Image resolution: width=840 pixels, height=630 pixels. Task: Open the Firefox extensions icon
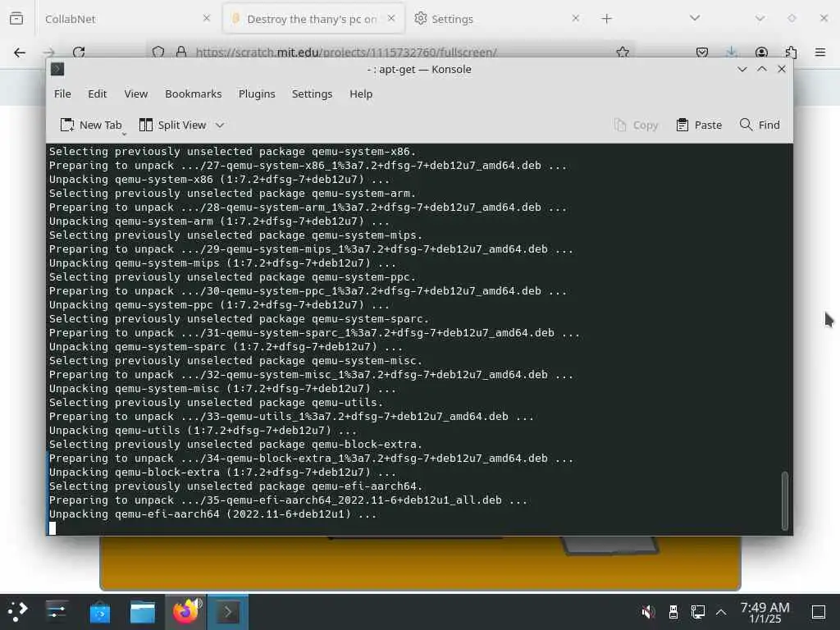[791, 52]
